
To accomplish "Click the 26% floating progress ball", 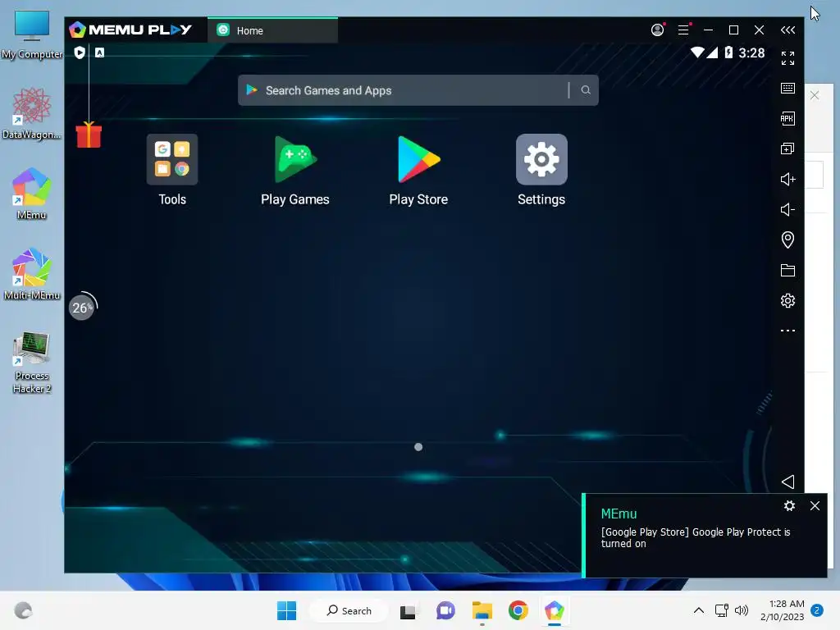I will [x=82, y=308].
